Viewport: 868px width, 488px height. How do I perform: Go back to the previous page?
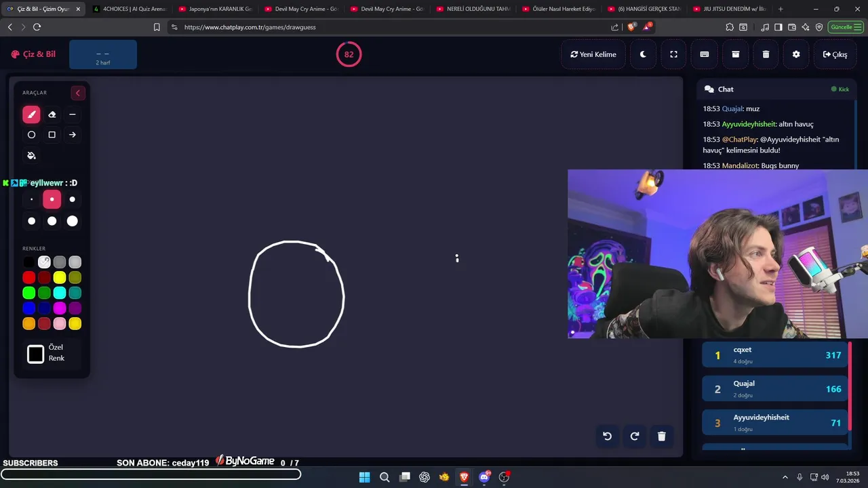[x=9, y=27]
